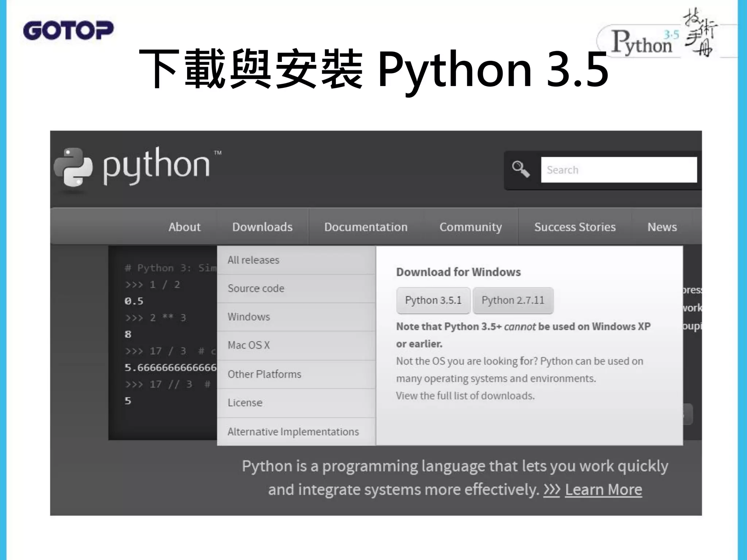The height and width of the screenshot is (560, 747).
Task: Select Source code in Downloads submenu
Action: 296,288
